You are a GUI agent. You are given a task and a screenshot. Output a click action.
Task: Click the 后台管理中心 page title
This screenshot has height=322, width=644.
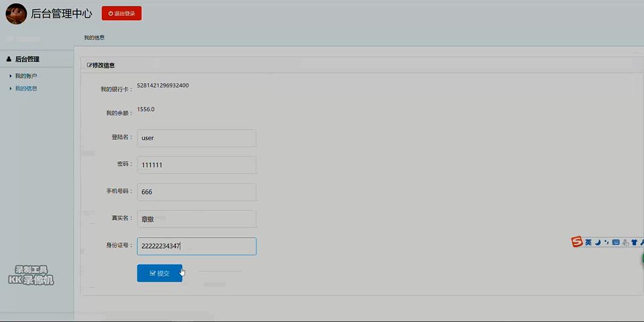(x=62, y=13)
